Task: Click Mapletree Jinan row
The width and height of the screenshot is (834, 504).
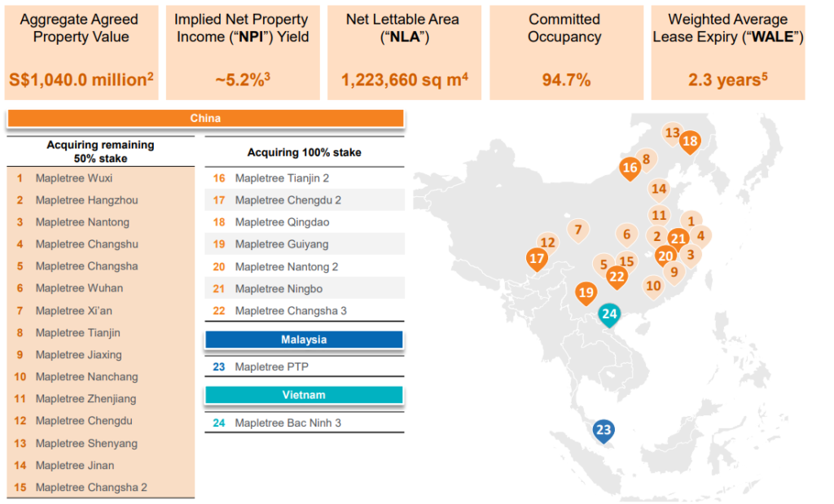Action: 100,466
